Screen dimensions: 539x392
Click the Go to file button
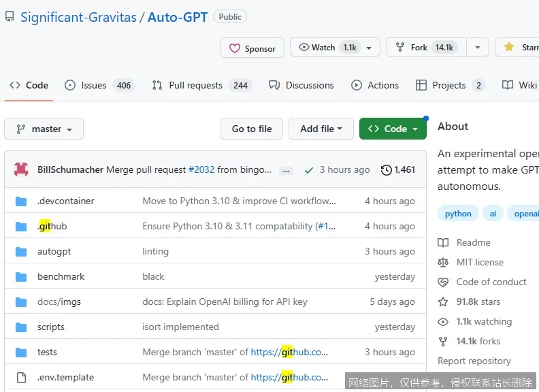252,129
